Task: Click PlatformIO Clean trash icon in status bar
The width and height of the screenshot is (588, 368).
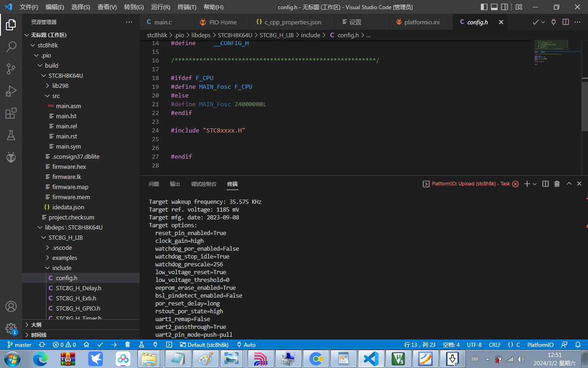Action: (128, 345)
